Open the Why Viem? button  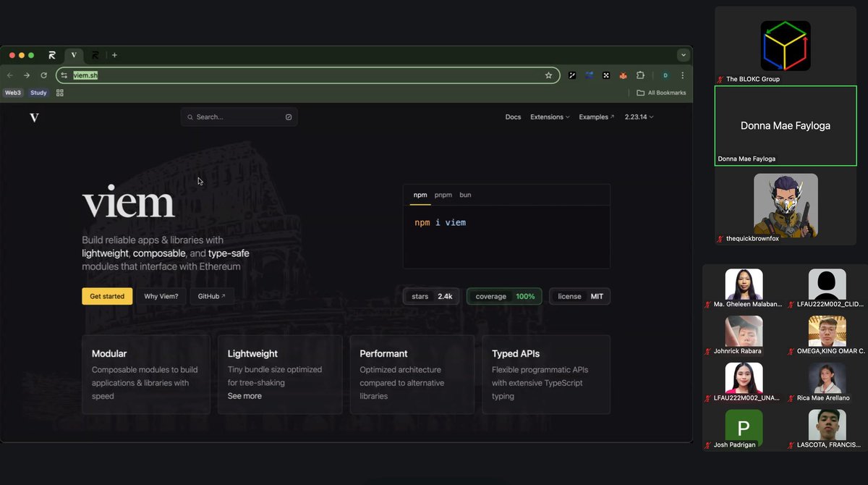coord(161,296)
